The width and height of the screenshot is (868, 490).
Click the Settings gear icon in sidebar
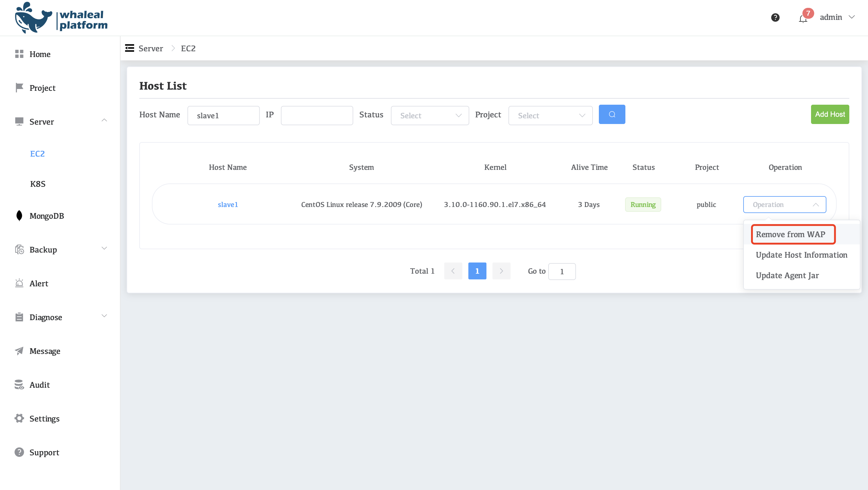(x=19, y=418)
